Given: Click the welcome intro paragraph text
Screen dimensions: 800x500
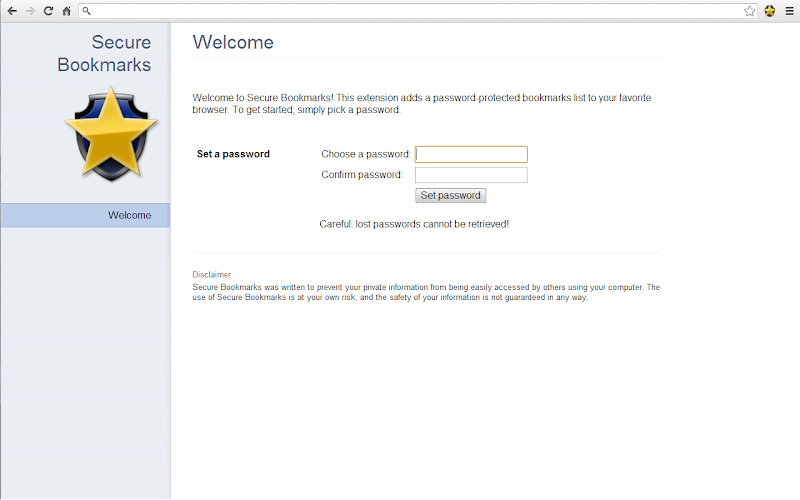Looking at the screenshot, I should [421, 104].
